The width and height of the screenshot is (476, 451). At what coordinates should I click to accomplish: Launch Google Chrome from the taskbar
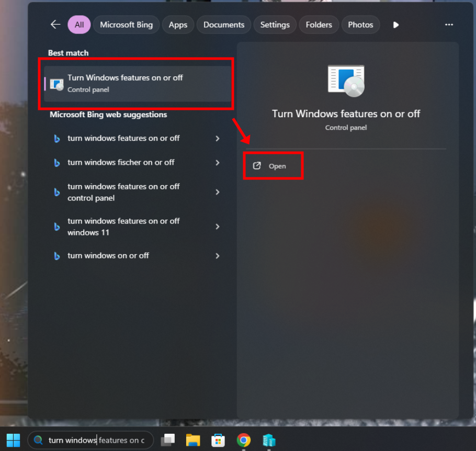pyautogui.click(x=243, y=440)
